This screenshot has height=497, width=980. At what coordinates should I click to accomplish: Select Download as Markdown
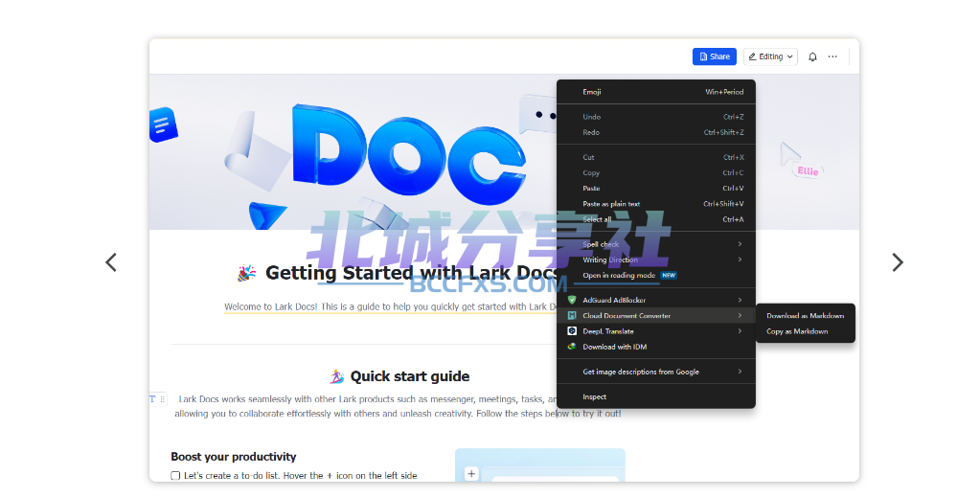tap(805, 316)
